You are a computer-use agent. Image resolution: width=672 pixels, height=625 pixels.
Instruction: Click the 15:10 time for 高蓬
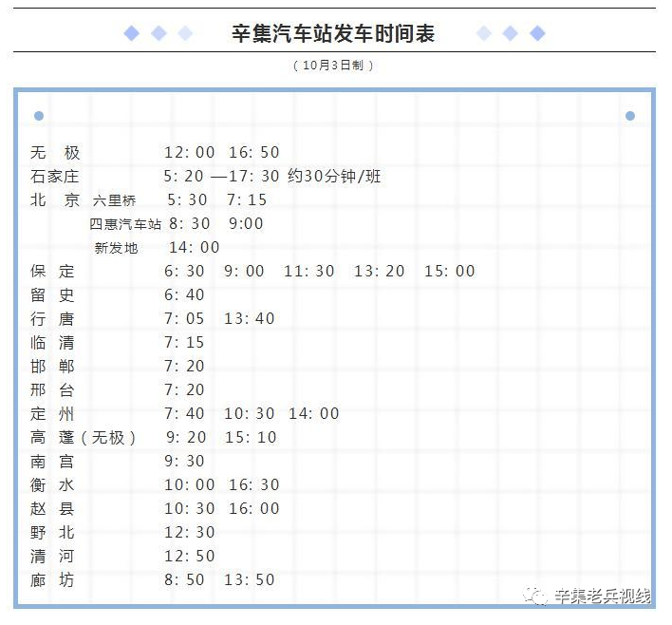251,438
